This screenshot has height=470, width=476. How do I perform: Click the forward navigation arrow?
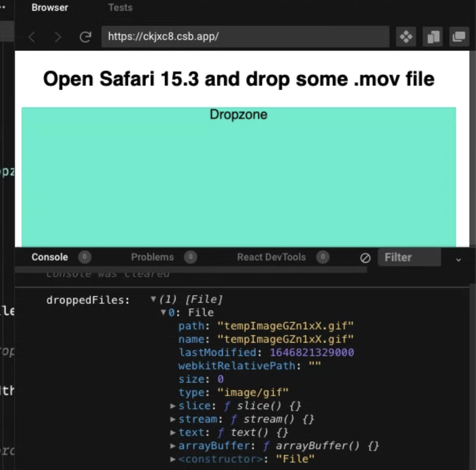(x=58, y=37)
